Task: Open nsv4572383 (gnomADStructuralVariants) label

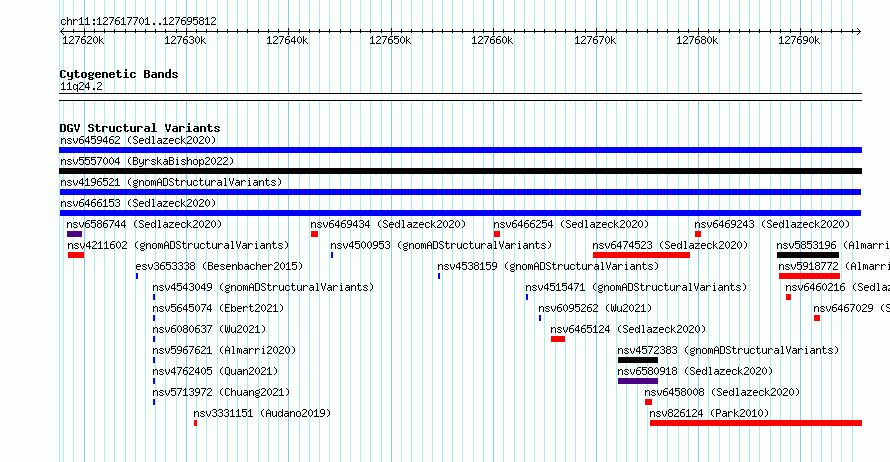Action: click(x=728, y=350)
